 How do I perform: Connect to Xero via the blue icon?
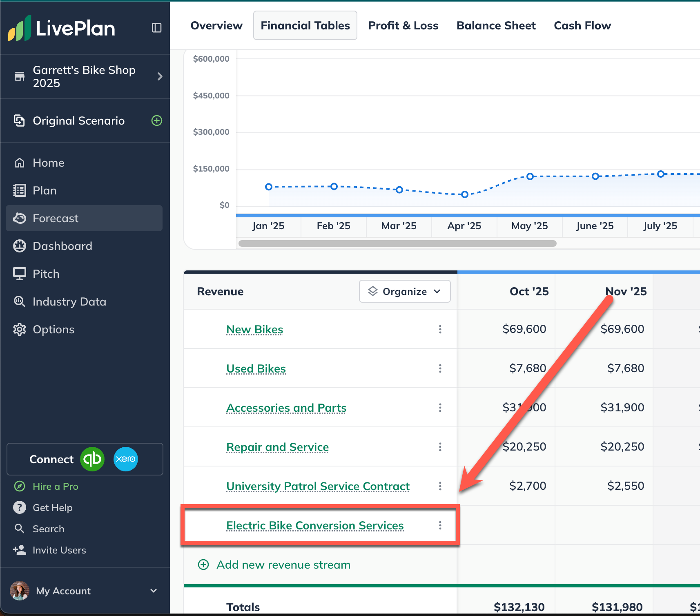[x=125, y=459]
